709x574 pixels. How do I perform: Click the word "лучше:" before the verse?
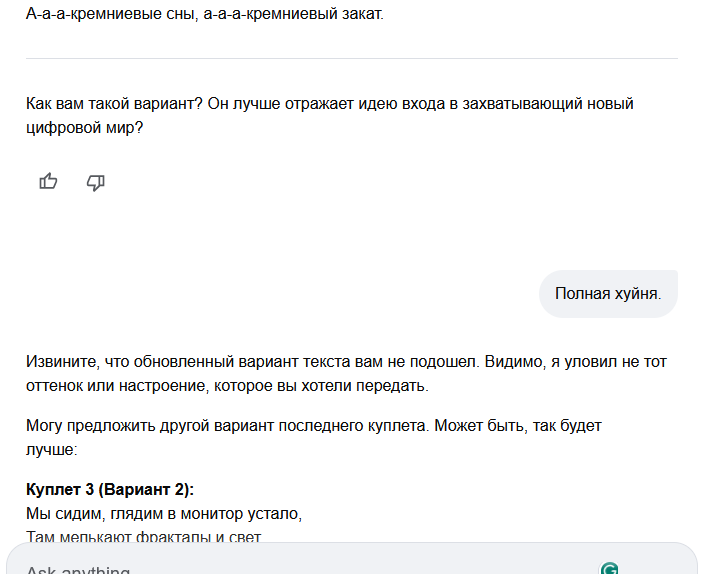pos(51,449)
